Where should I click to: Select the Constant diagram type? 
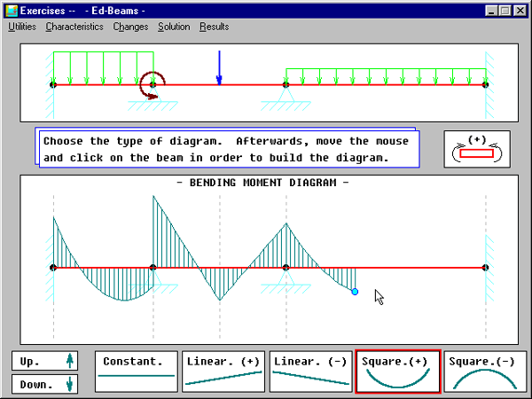[137, 372]
